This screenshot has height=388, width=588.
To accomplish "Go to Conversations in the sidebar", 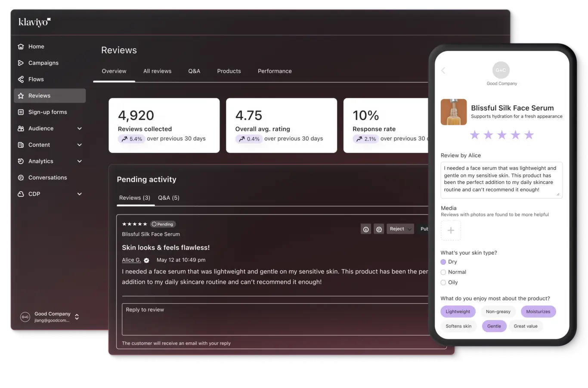I will 48,177.
